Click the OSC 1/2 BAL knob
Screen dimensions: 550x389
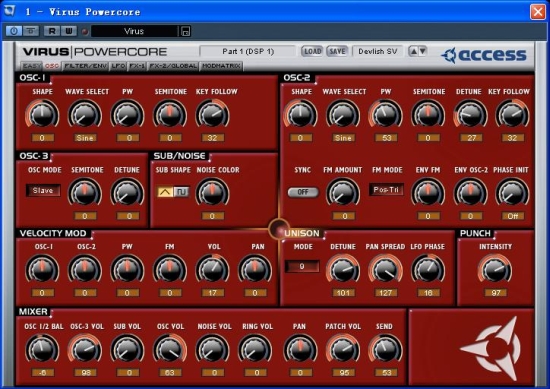42,349
